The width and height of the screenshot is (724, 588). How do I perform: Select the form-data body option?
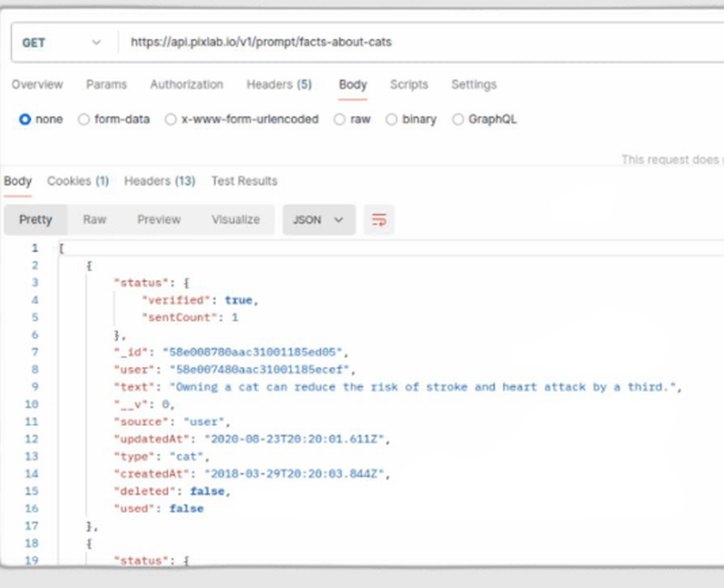pos(114,119)
